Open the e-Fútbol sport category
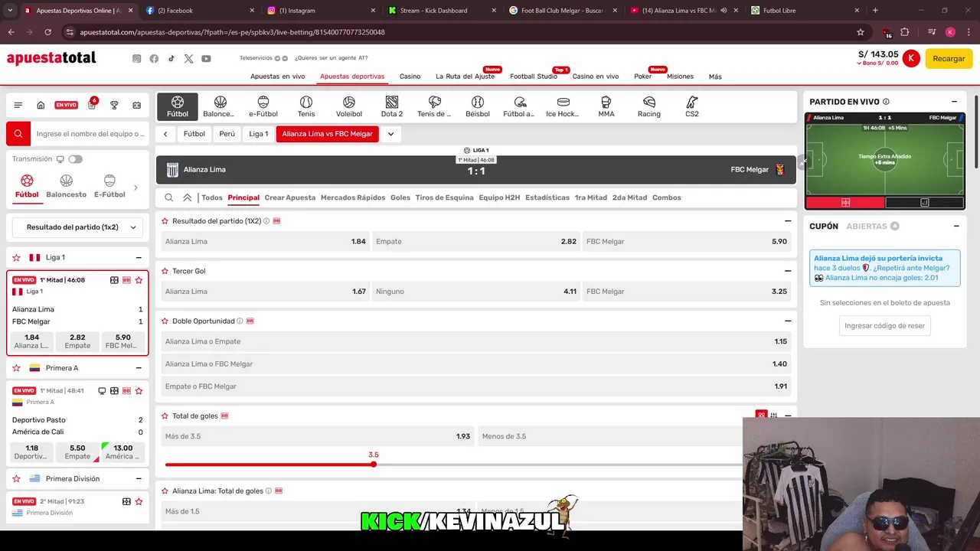980x551 pixels. point(263,107)
